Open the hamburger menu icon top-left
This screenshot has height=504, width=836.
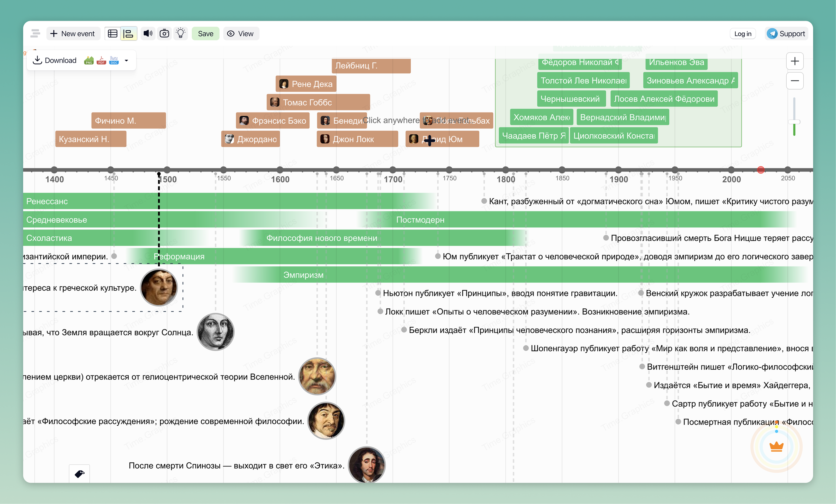tap(35, 33)
